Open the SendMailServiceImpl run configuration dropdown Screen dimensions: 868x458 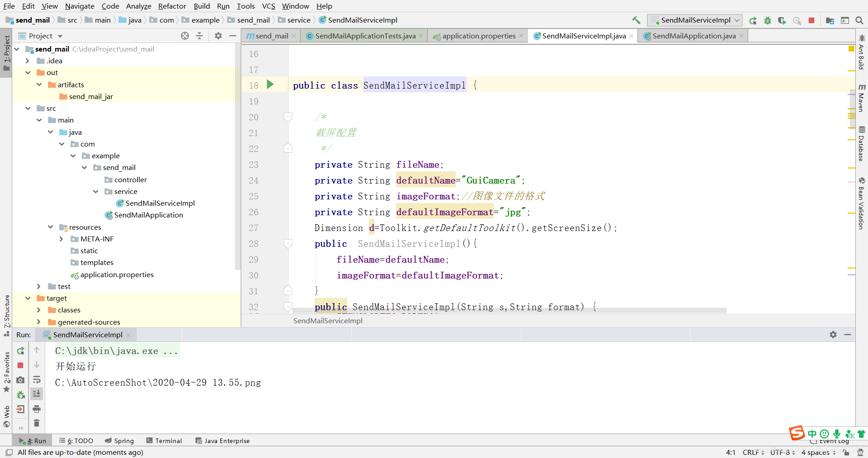coord(694,20)
